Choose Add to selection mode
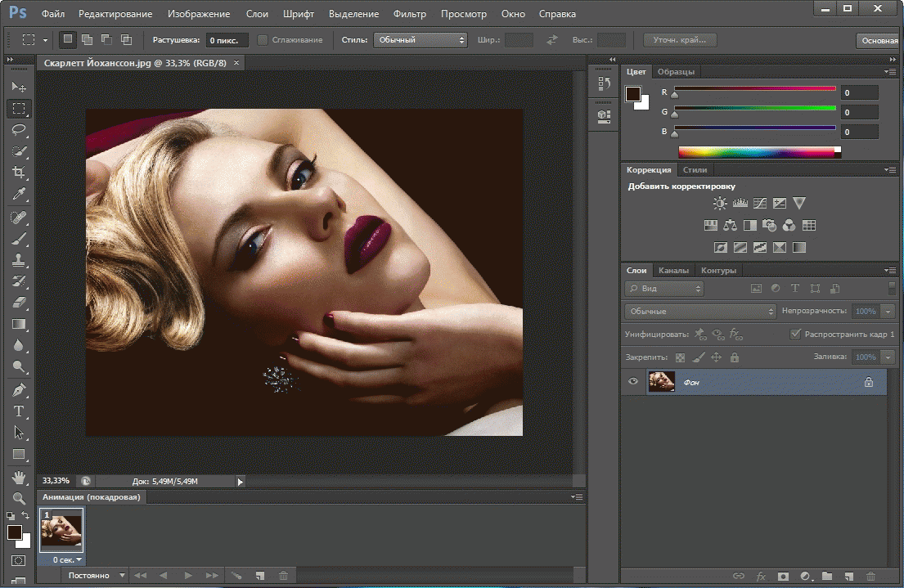904x588 pixels. [87, 40]
